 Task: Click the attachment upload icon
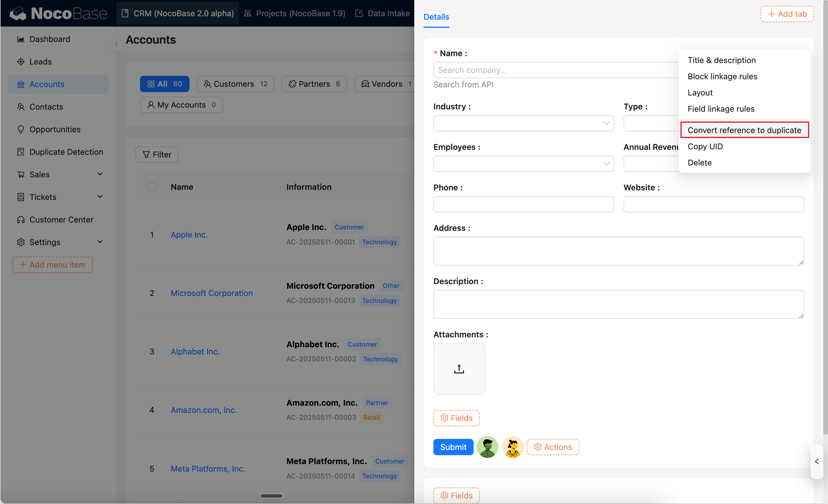tap(459, 369)
